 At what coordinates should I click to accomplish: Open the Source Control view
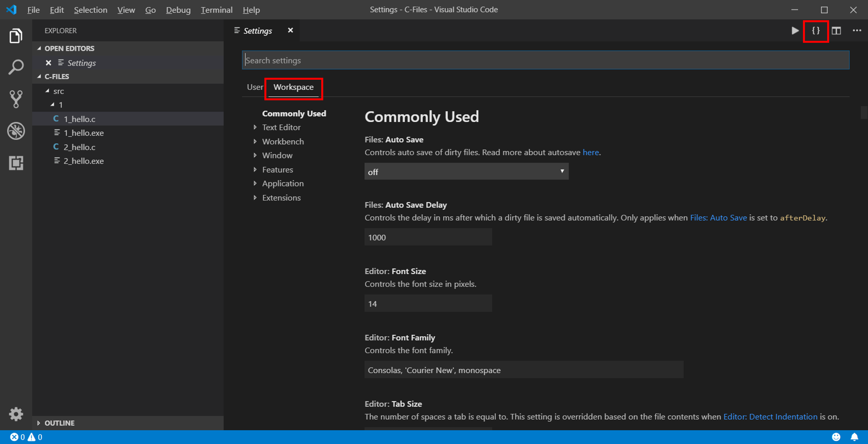point(16,99)
